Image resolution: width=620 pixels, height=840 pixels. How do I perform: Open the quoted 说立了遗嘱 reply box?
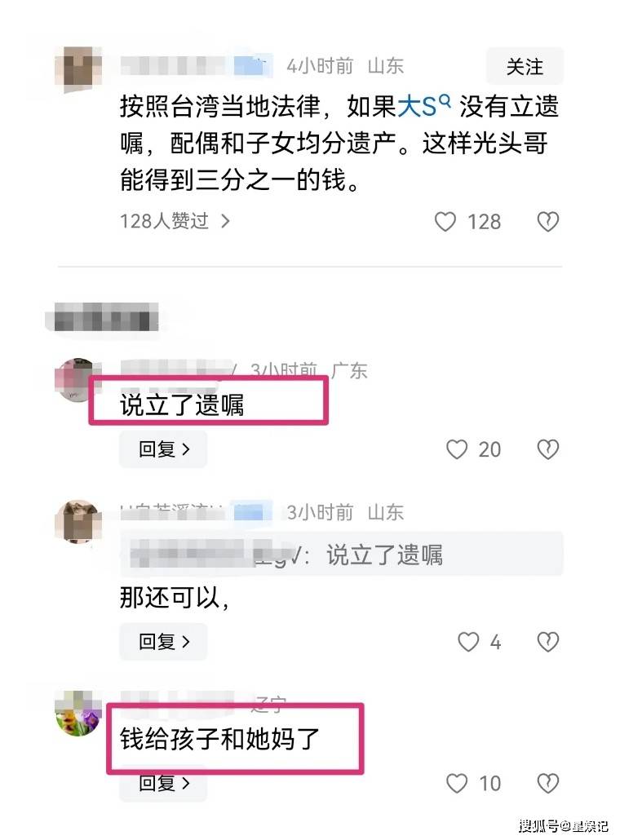tap(341, 554)
